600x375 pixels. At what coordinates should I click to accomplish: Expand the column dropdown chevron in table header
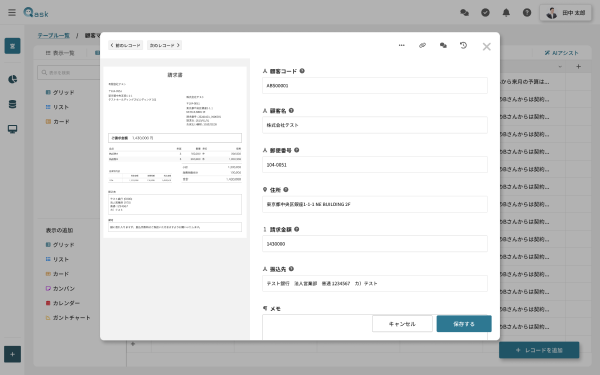(560, 67)
